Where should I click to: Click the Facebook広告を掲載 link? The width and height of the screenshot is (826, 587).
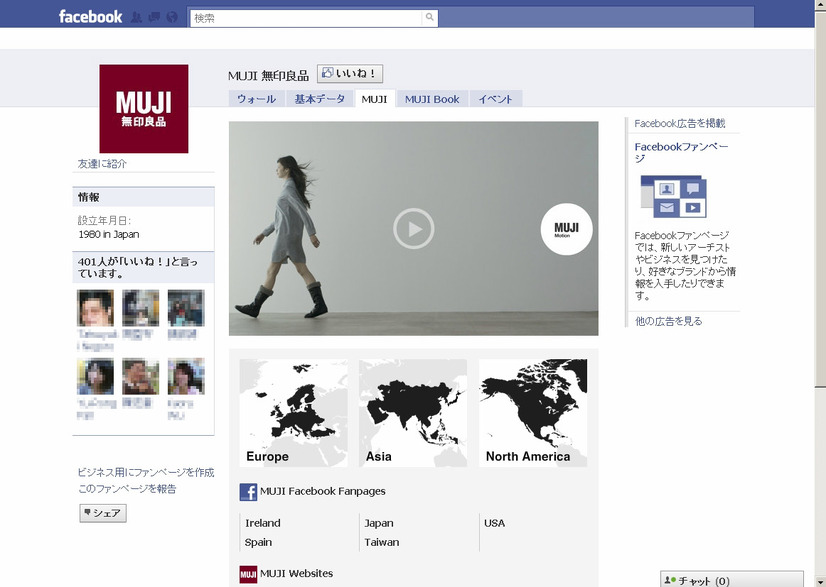pyautogui.click(x=680, y=123)
